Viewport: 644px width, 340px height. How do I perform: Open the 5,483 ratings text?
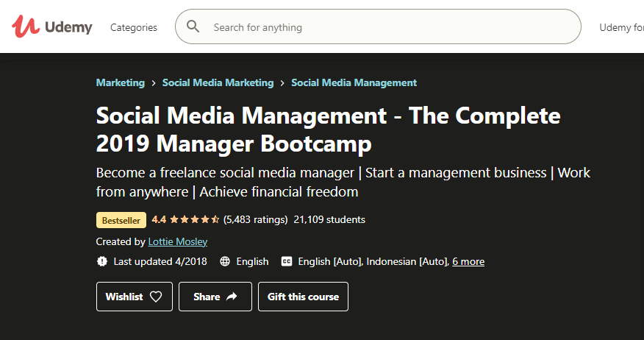tap(255, 219)
